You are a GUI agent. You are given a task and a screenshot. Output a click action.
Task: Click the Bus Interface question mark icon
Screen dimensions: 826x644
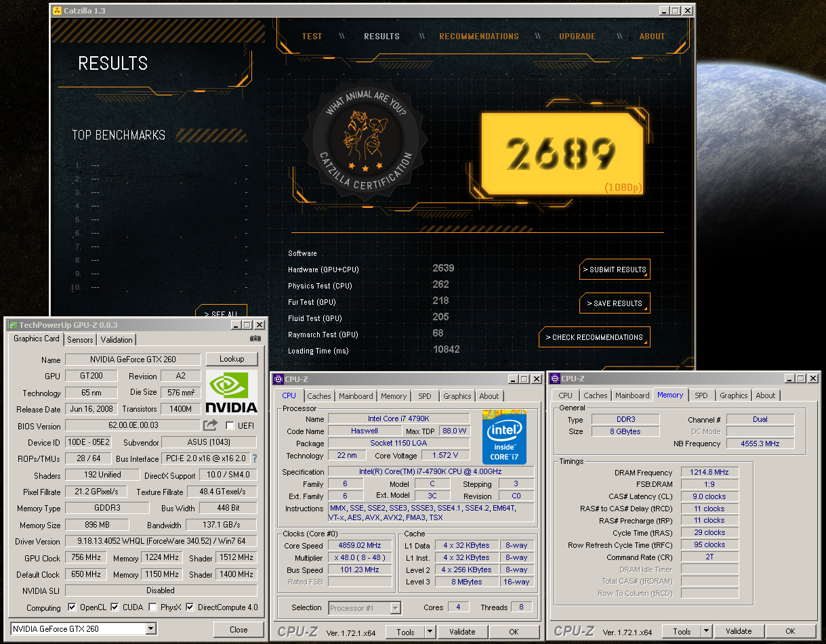[x=255, y=459]
